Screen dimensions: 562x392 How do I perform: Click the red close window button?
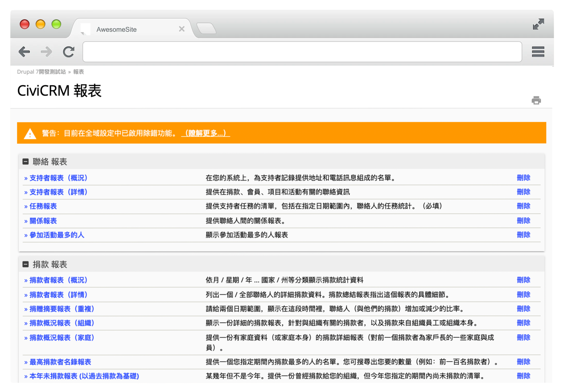(25, 24)
